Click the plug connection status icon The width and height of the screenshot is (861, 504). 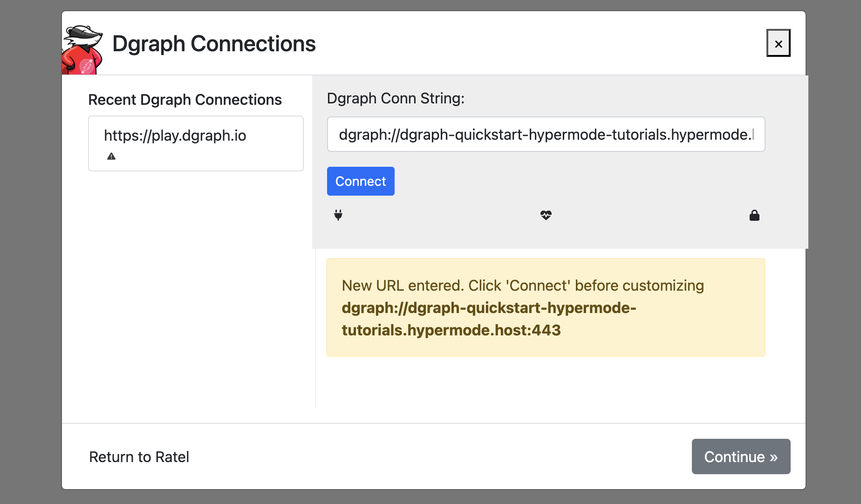338,215
